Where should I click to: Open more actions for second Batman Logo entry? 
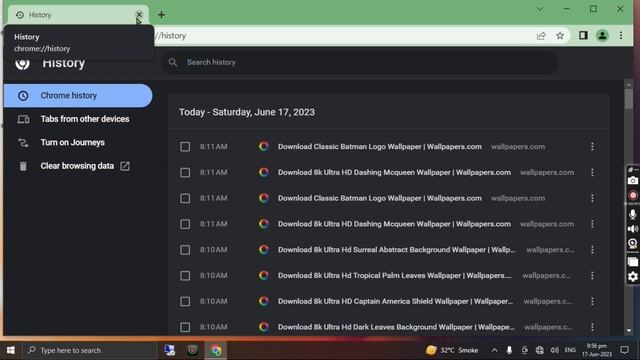pos(592,198)
